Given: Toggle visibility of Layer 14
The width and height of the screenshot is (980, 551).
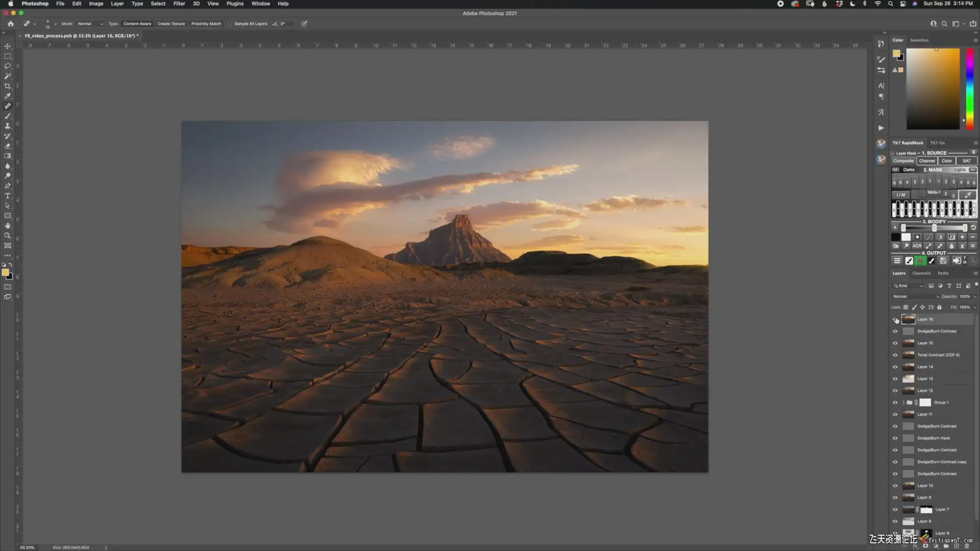Looking at the screenshot, I should [895, 367].
